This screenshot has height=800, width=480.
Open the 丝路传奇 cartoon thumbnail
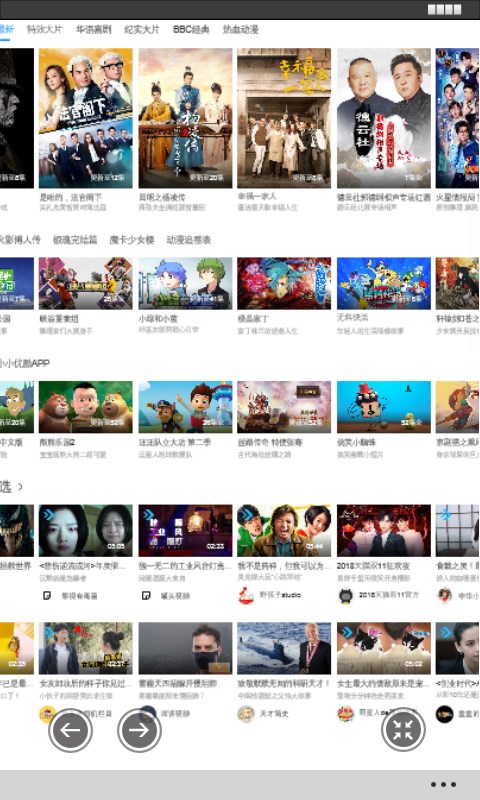click(284, 407)
